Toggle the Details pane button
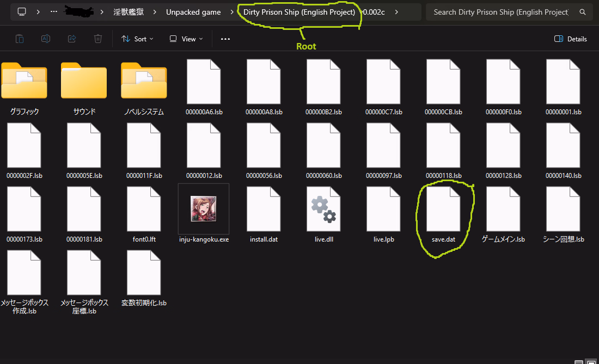 point(570,39)
